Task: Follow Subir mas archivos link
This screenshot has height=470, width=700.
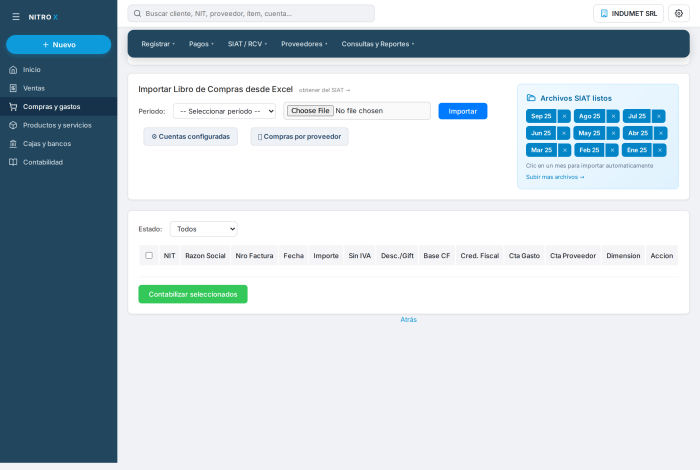Action: pyautogui.click(x=555, y=177)
